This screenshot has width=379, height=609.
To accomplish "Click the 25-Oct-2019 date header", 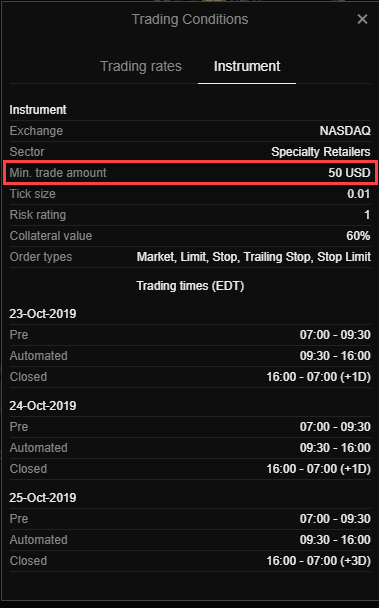I will click(43, 498).
